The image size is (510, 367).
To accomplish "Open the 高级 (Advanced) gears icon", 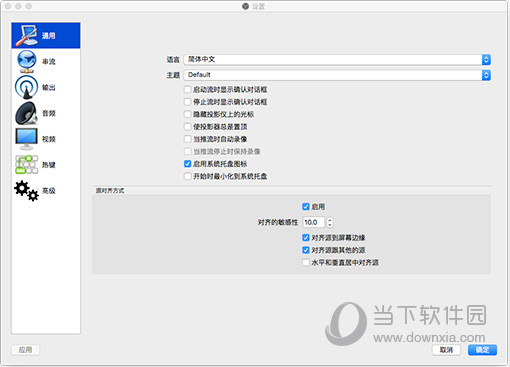I will coord(26,191).
